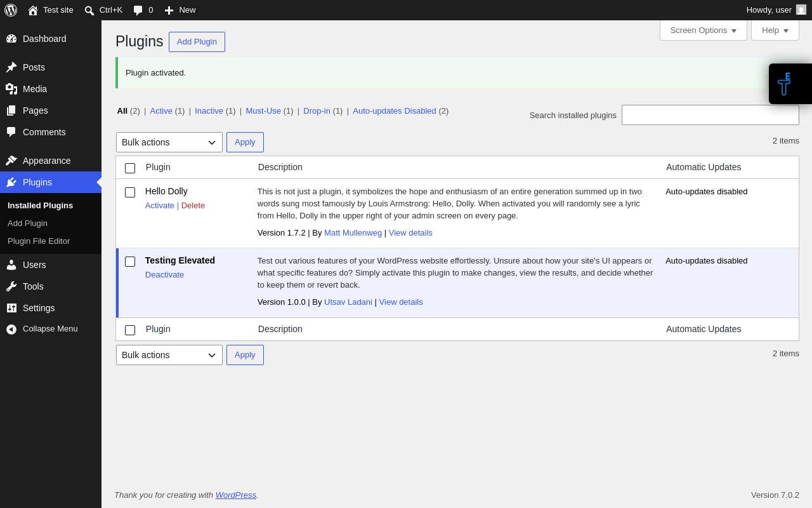Screen dimensions: 812x508
Task: Click the user avatar in admin bar
Action: 801,10
